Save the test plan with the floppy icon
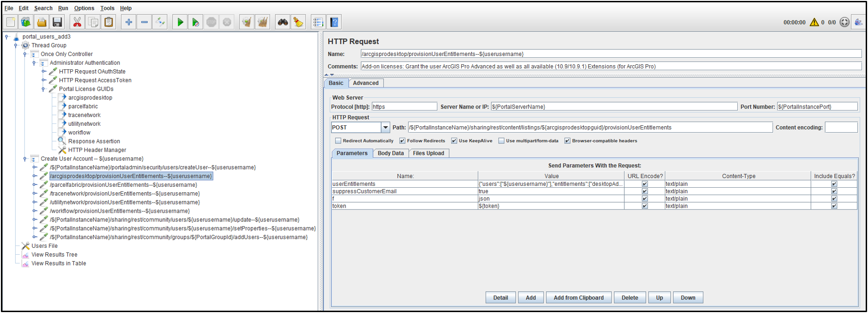This screenshot has height=313, width=868. click(x=57, y=22)
